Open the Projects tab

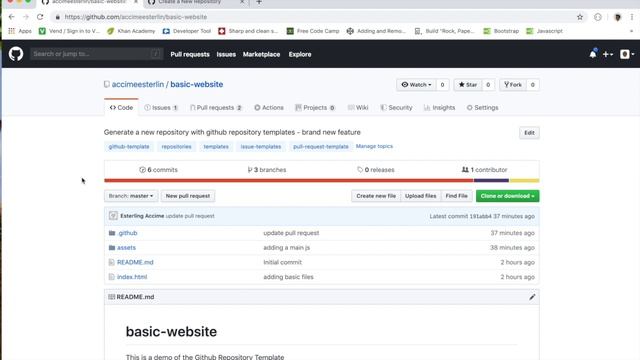click(x=315, y=107)
